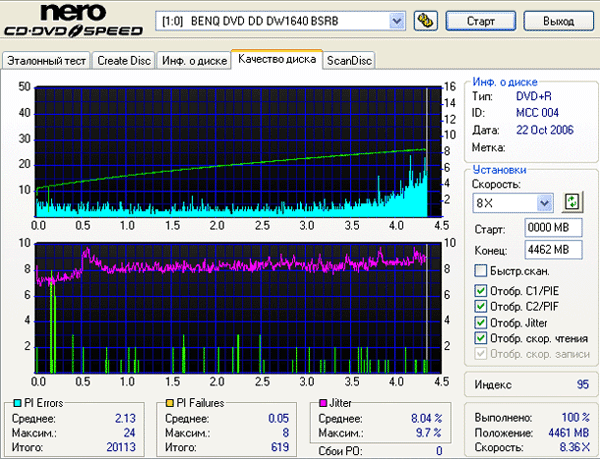The width and height of the screenshot is (600, 459).
Task: Open the Инф. о диске tab
Action: pos(193,61)
